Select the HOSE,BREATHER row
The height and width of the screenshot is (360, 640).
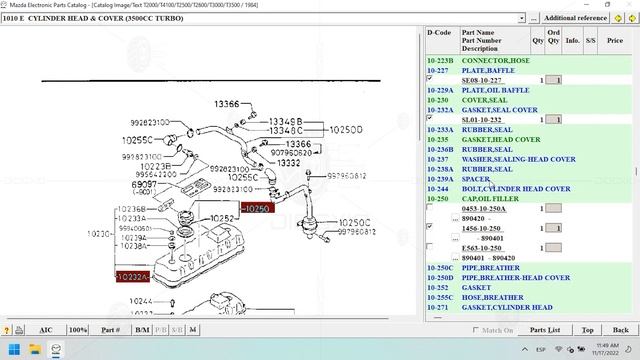529,298
